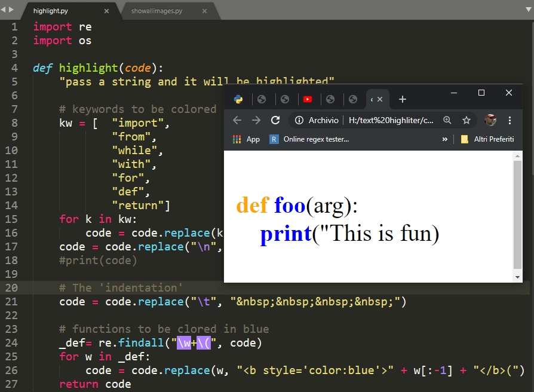
Task: Select the globe tab next to Python tab
Action: [262, 99]
